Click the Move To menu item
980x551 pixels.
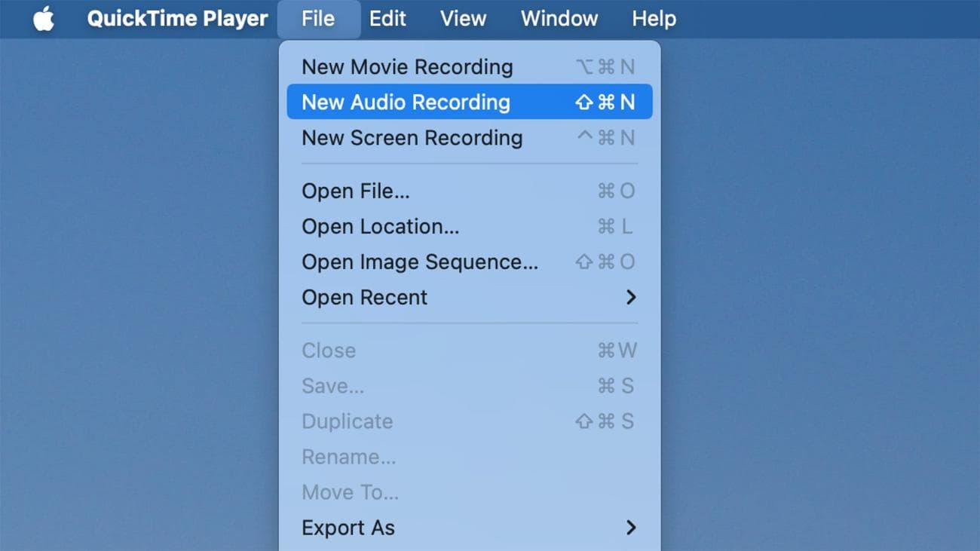coord(351,491)
